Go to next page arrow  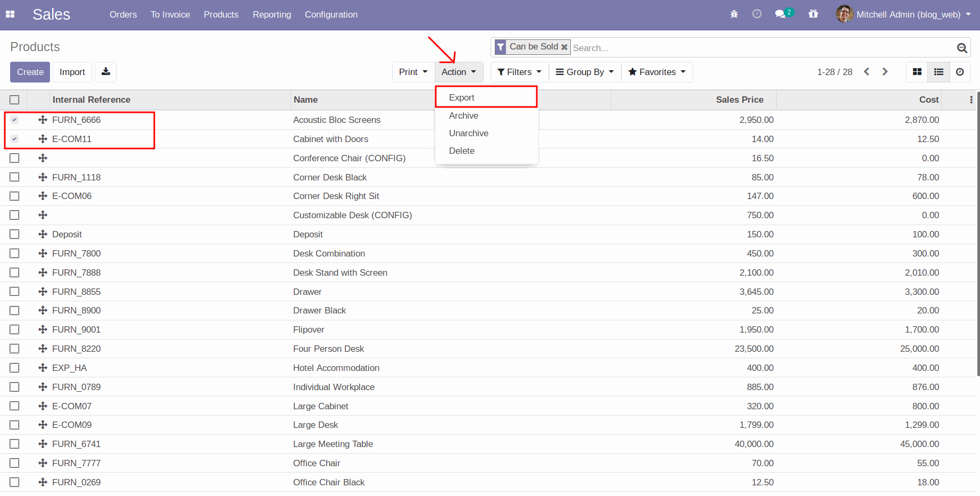(885, 71)
